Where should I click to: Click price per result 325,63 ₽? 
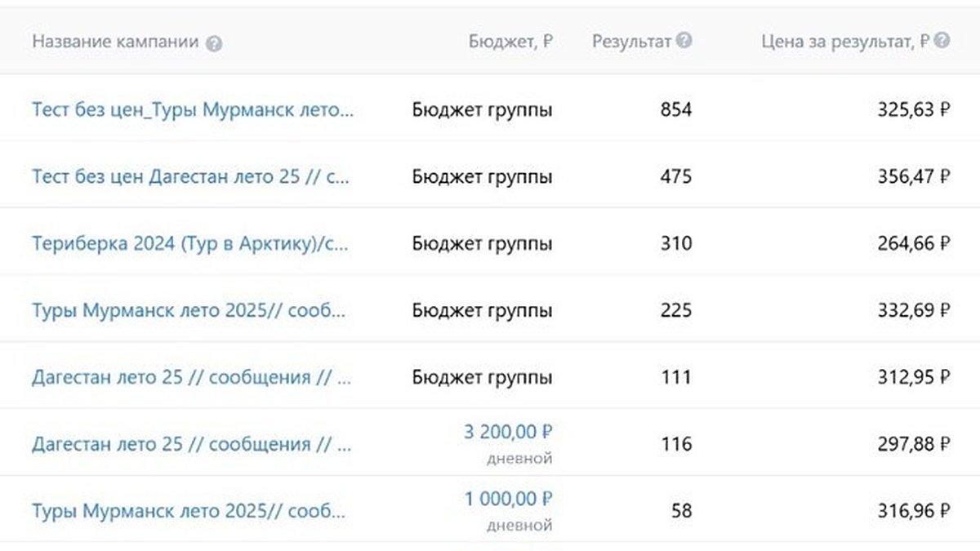coord(915,109)
